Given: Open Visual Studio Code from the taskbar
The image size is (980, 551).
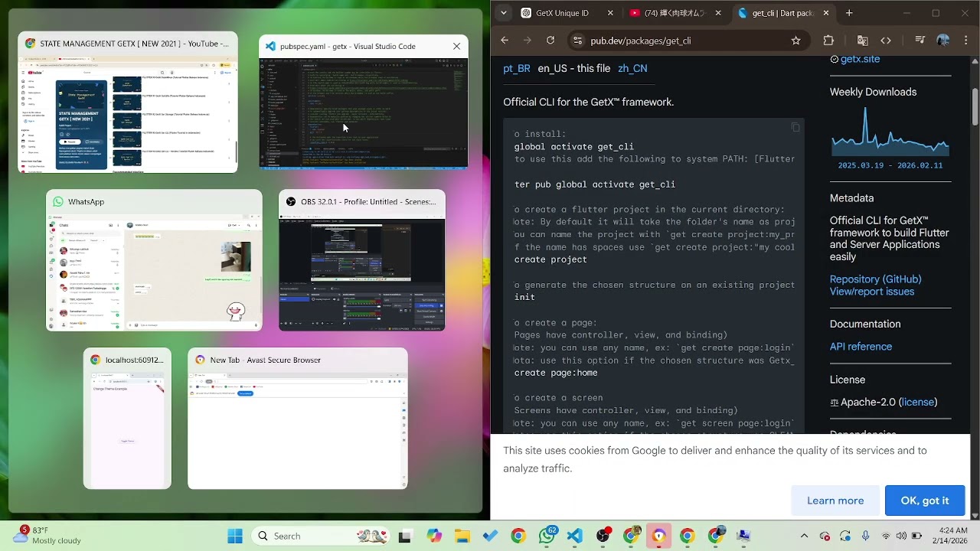Looking at the screenshot, I should point(575,536).
